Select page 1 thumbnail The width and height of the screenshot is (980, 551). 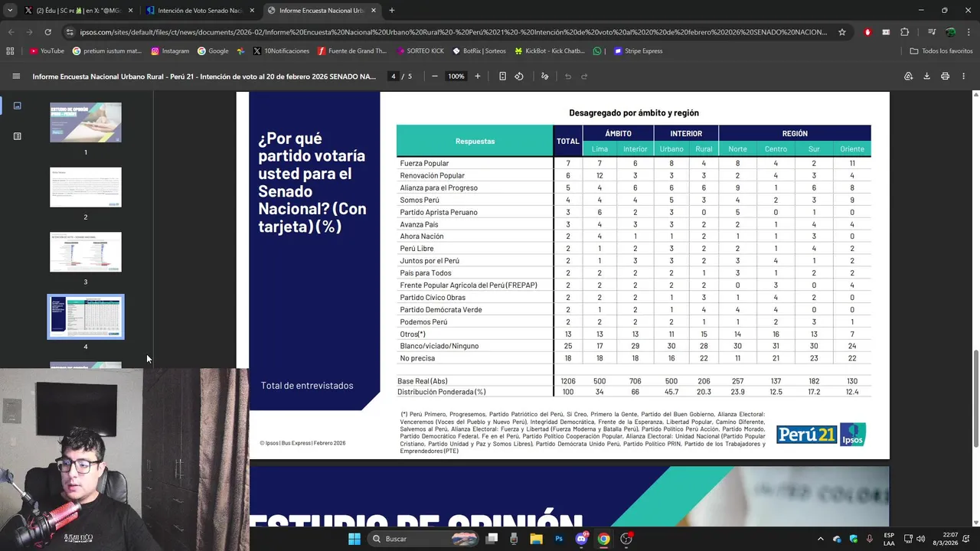coord(86,122)
